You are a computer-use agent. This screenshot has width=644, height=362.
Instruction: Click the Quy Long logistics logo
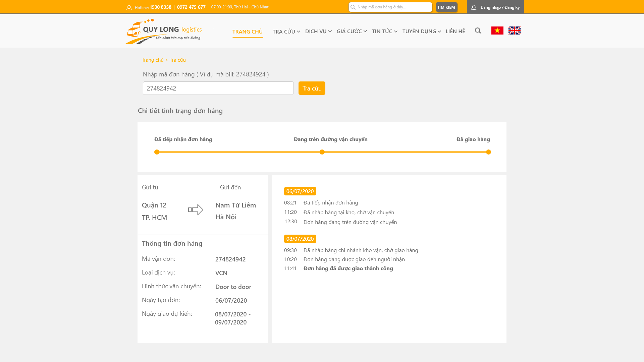(x=164, y=31)
